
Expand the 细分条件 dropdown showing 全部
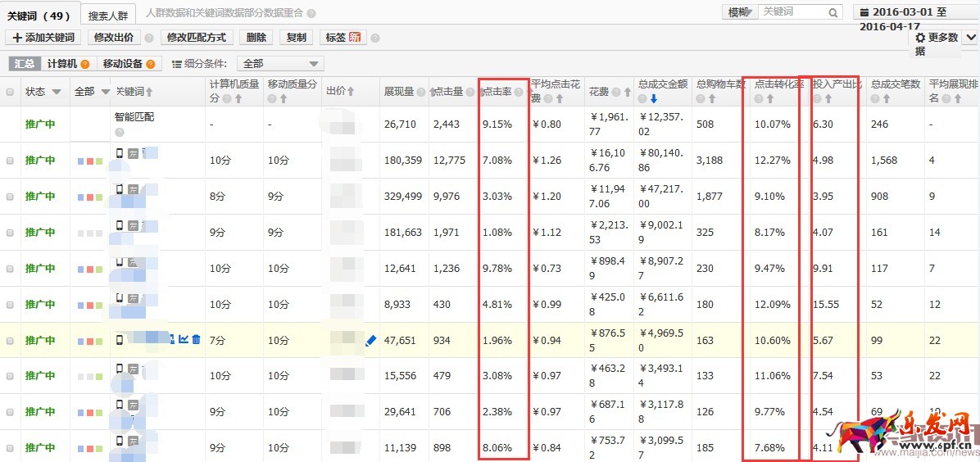tap(280, 64)
